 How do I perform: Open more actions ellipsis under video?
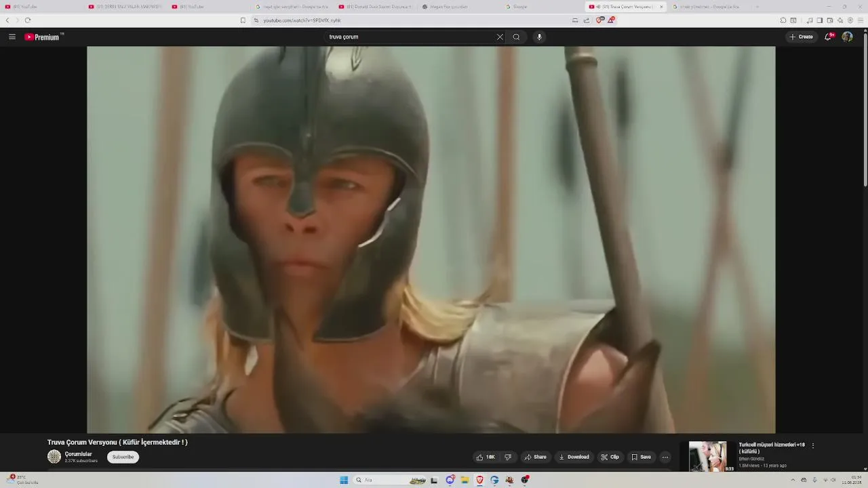[x=665, y=457]
